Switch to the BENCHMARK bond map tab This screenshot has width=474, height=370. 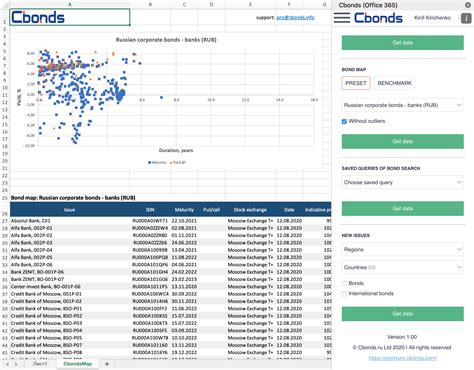(395, 83)
